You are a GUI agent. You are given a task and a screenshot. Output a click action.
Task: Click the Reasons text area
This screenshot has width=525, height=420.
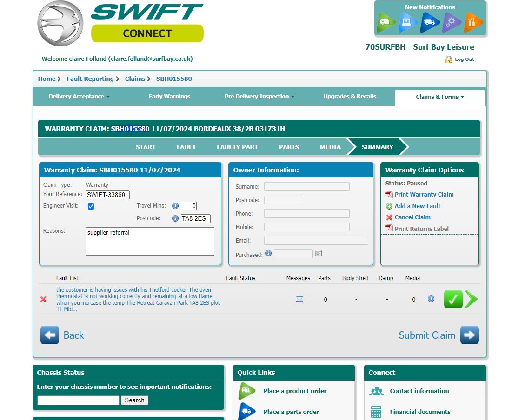pyautogui.click(x=150, y=242)
